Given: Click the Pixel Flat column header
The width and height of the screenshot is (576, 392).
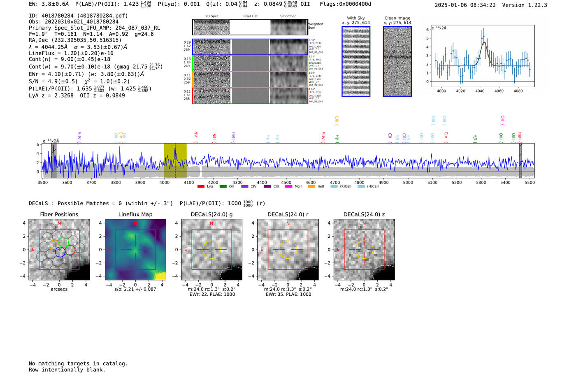Looking at the screenshot, I should pos(251,16).
